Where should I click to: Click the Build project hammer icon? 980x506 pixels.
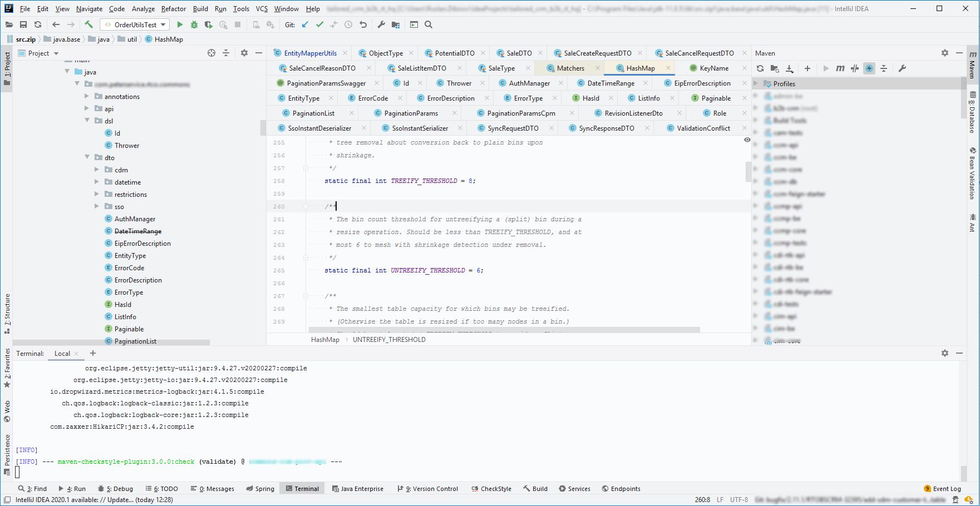pos(88,24)
